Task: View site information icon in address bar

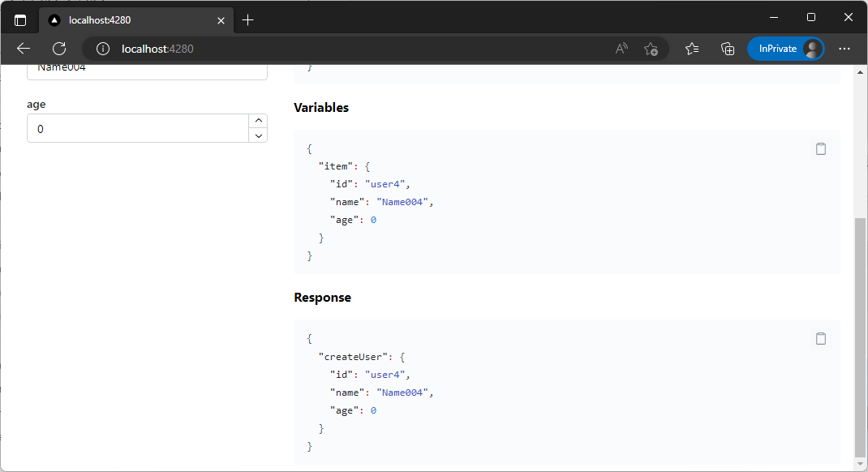Action: (x=103, y=49)
